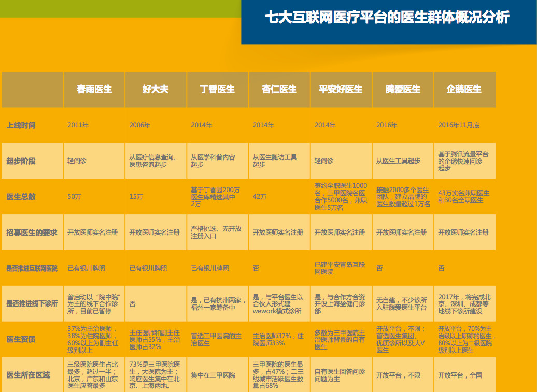The width and height of the screenshot is (537, 392).
Task: Click 轻问诊 in the 春雨医生 column
Action: (77, 161)
